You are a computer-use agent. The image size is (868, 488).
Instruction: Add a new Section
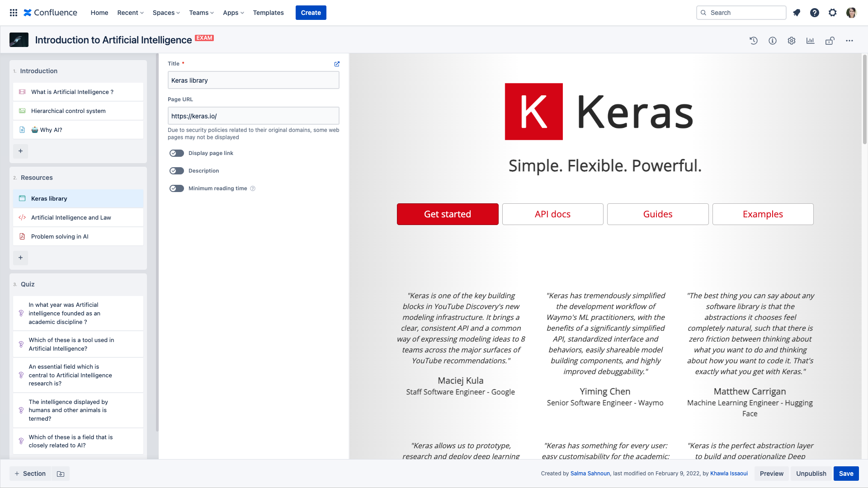pyautogui.click(x=30, y=474)
